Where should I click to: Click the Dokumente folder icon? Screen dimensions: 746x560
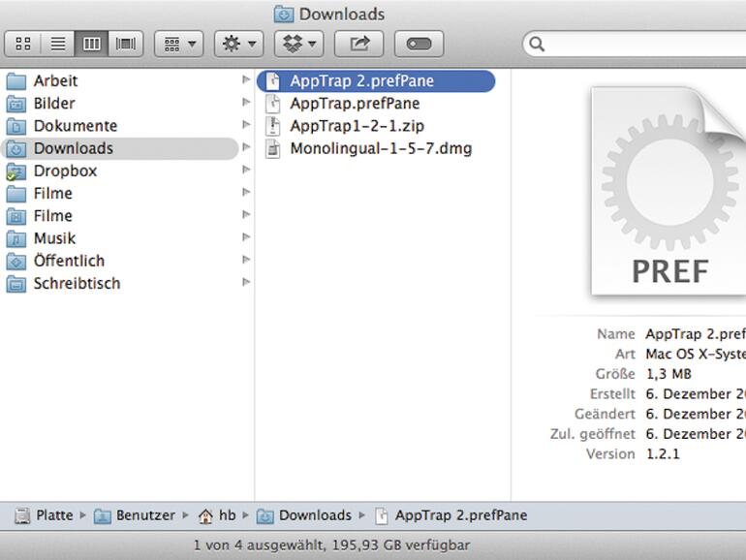(x=16, y=126)
